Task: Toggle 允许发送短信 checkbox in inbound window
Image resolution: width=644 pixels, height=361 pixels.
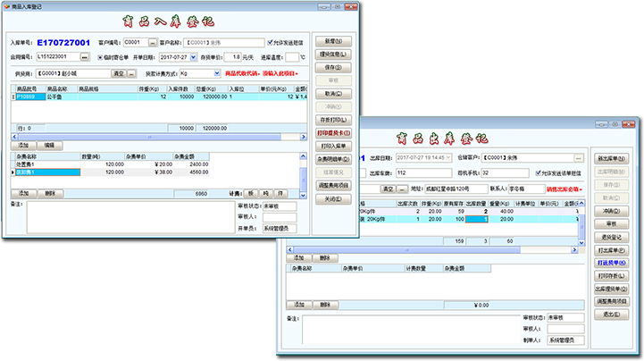Action: (x=270, y=42)
